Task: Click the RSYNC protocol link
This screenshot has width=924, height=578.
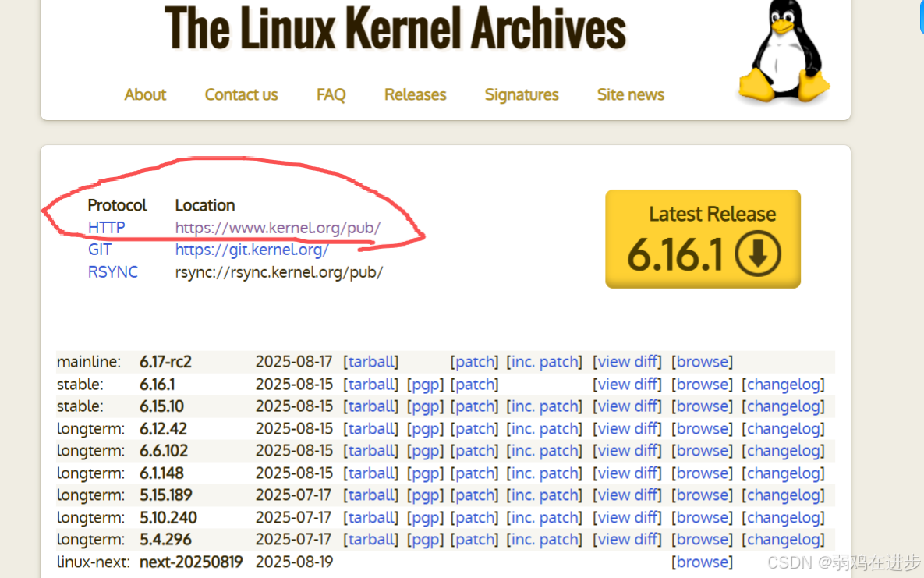Action: click(112, 272)
